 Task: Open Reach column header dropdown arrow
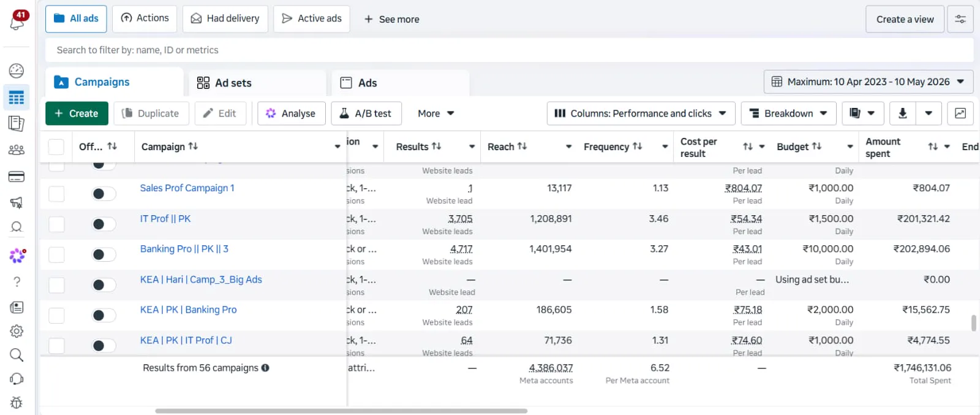point(568,147)
